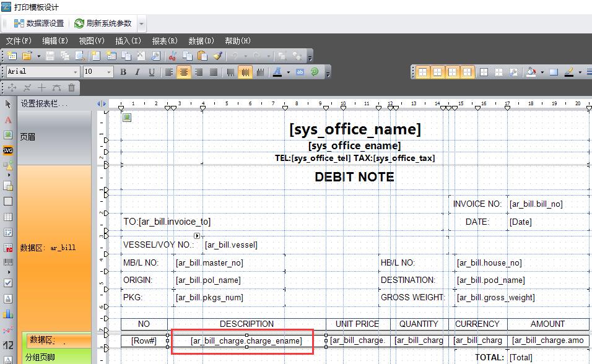Click the paste clipboard icon
The height and width of the screenshot is (364, 592).
(202, 56)
